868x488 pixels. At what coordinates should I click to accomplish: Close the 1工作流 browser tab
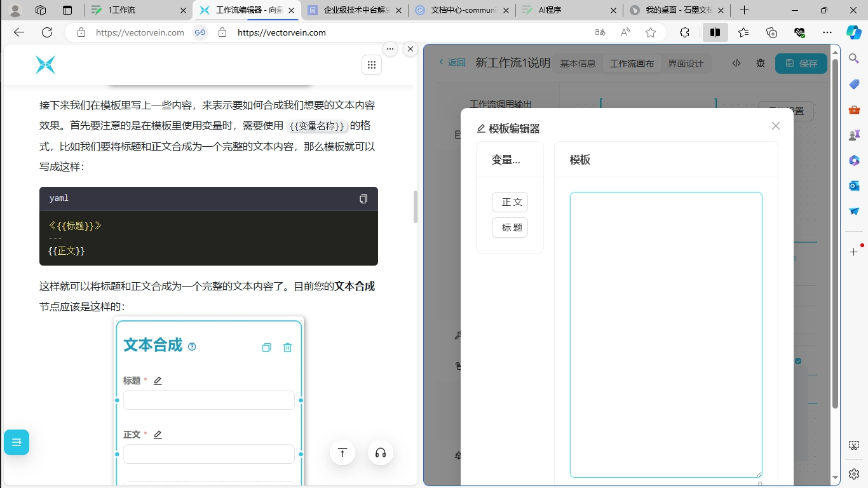(x=183, y=10)
